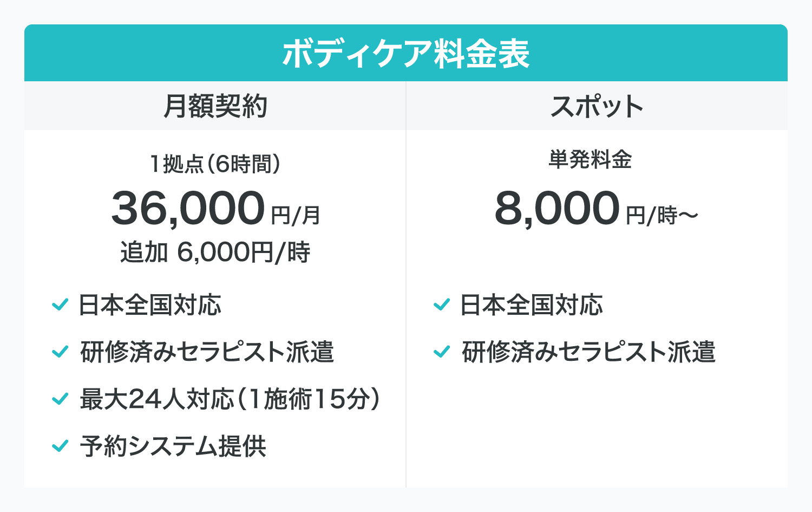Image resolution: width=812 pixels, height=512 pixels.
Task: Click 研修済みセラピスト派遣 text in the 月額契約 column
Action: [207, 352]
